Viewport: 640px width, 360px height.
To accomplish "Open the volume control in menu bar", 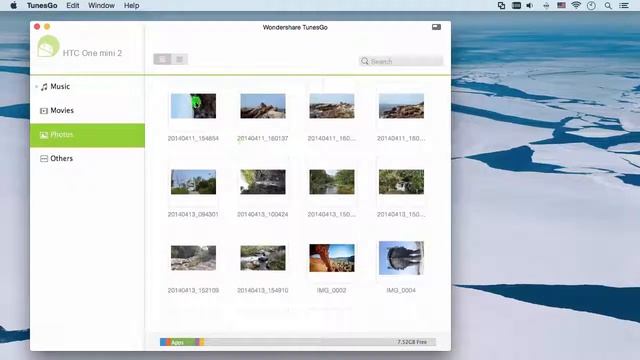I will [x=530, y=6].
